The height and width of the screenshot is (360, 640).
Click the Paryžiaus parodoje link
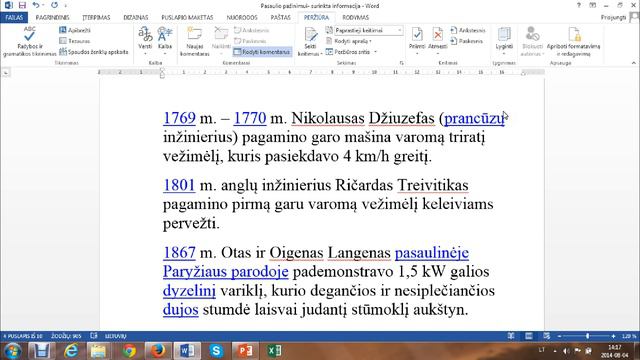tap(225, 272)
